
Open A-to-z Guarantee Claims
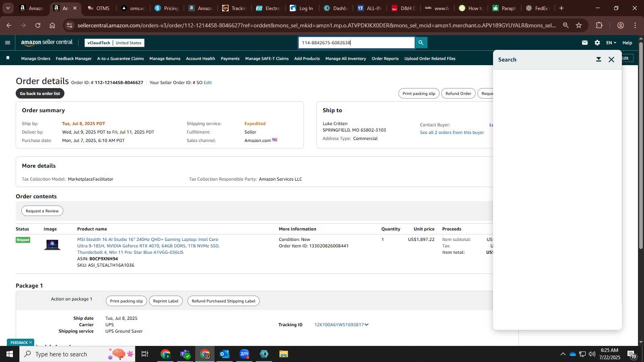[x=120, y=59]
